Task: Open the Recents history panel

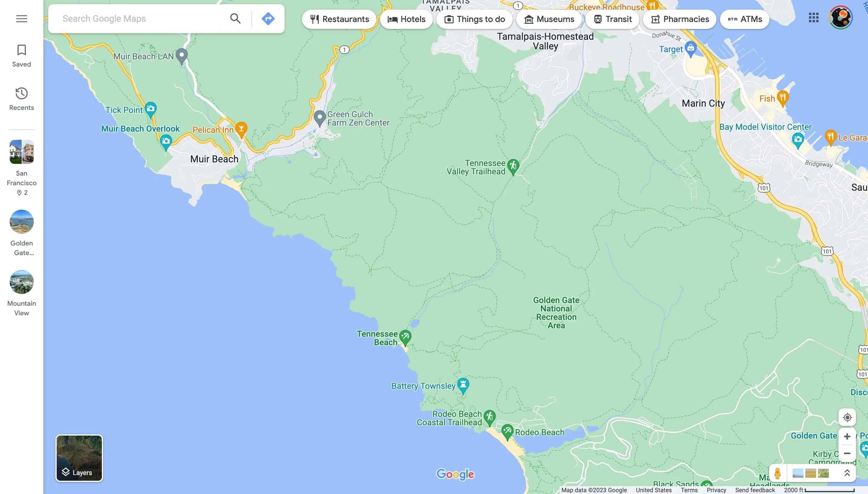Action: point(21,99)
